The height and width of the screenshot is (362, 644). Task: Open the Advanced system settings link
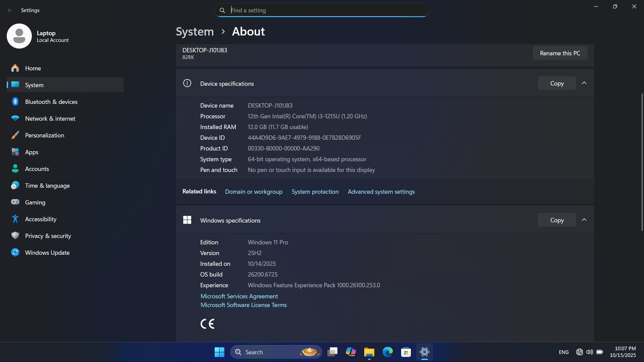pos(381,192)
